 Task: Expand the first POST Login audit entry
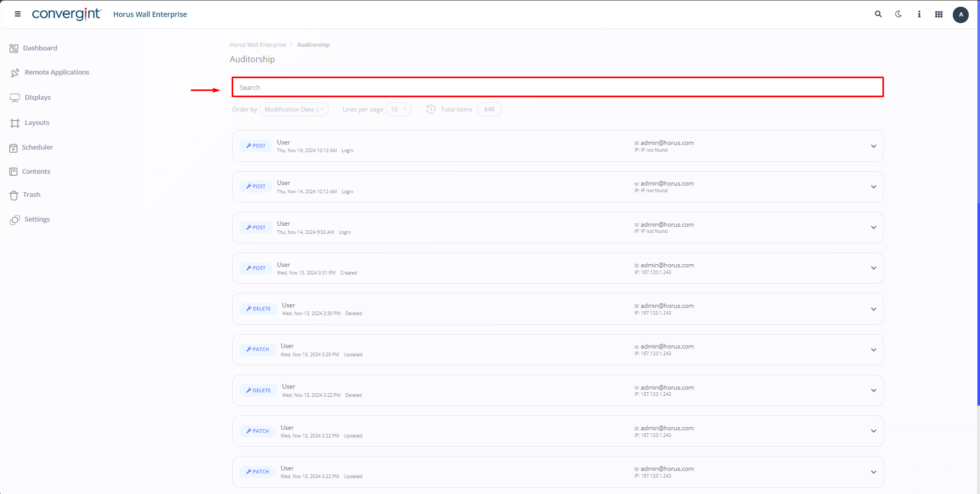(873, 147)
